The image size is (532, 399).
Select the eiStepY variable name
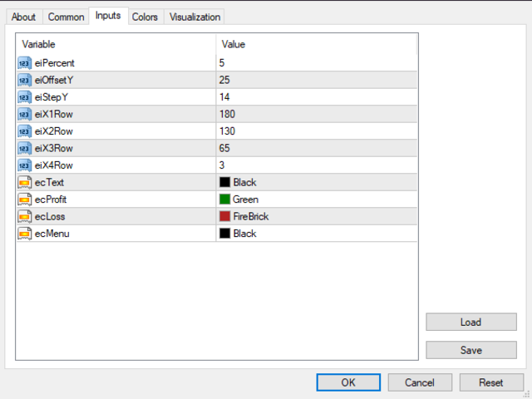[52, 97]
